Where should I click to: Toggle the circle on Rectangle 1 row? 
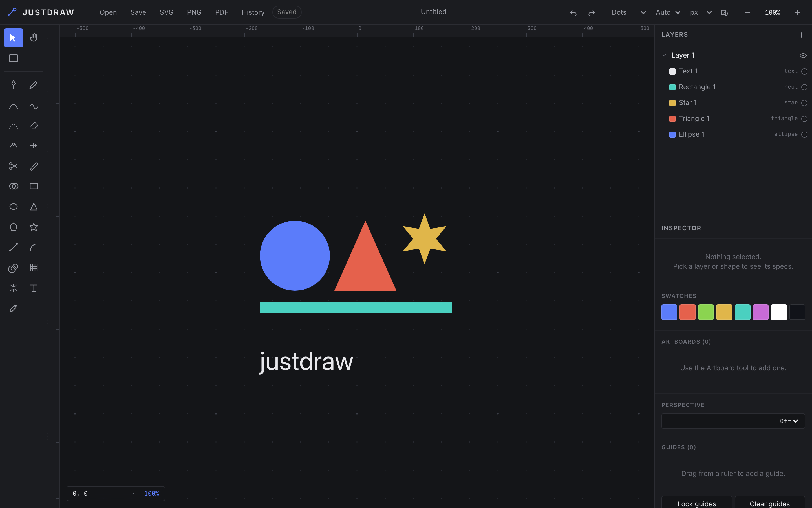point(804,87)
